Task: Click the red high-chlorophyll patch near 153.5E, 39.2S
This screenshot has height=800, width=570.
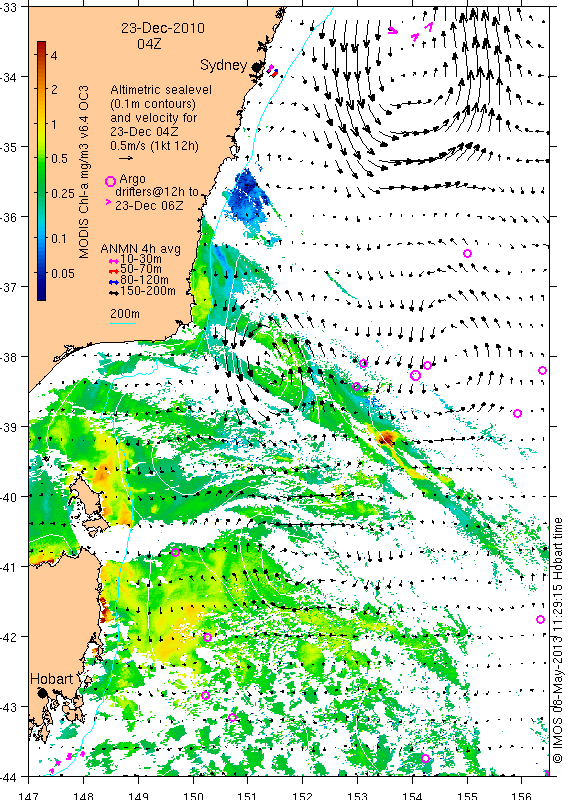Action: 386,438
